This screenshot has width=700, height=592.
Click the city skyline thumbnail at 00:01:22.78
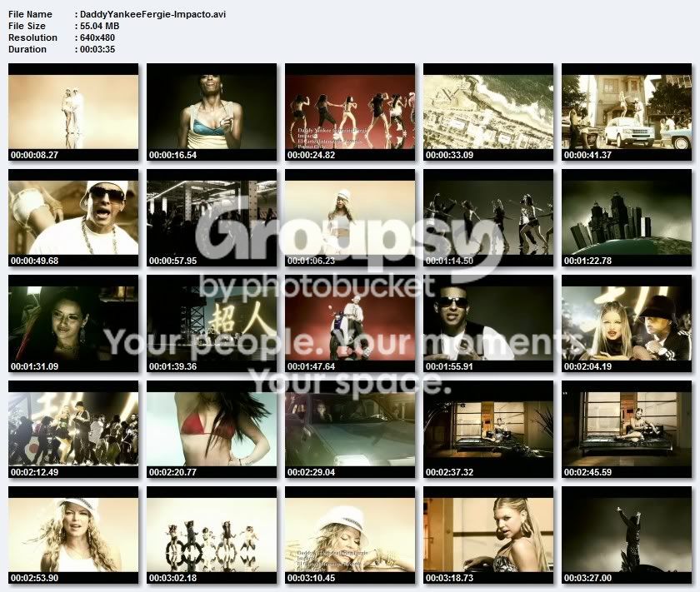coord(627,217)
